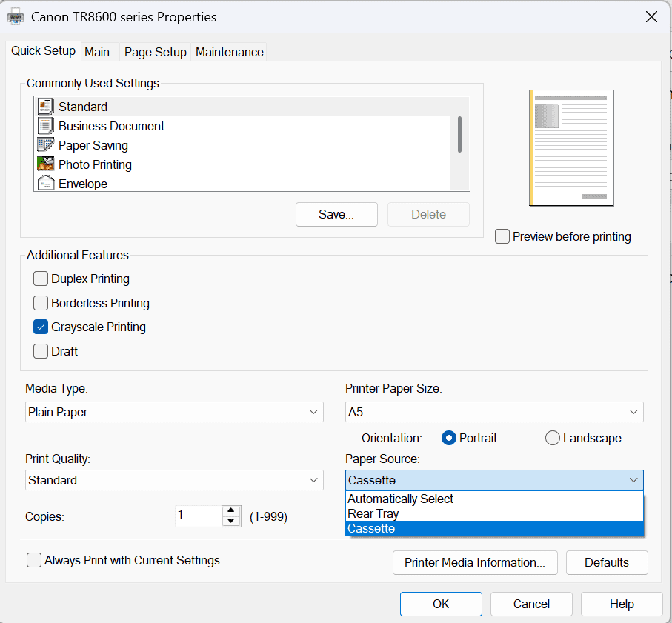Image resolution: width=672 pixels, height=623 pixels.
Task: Tick Preview before printing
Action: [502, 237]
